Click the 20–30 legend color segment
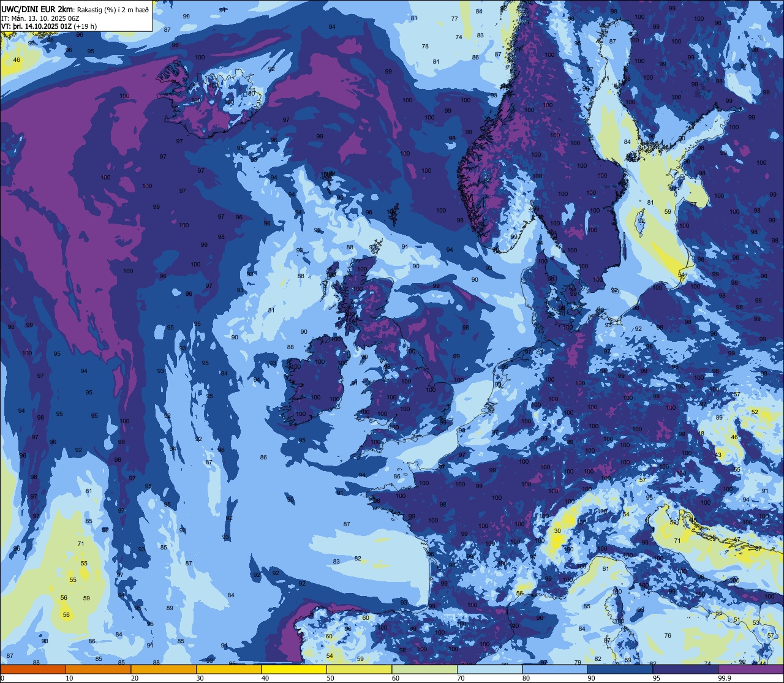The height and width of the screenshot is (683, 784). [164, 669]
